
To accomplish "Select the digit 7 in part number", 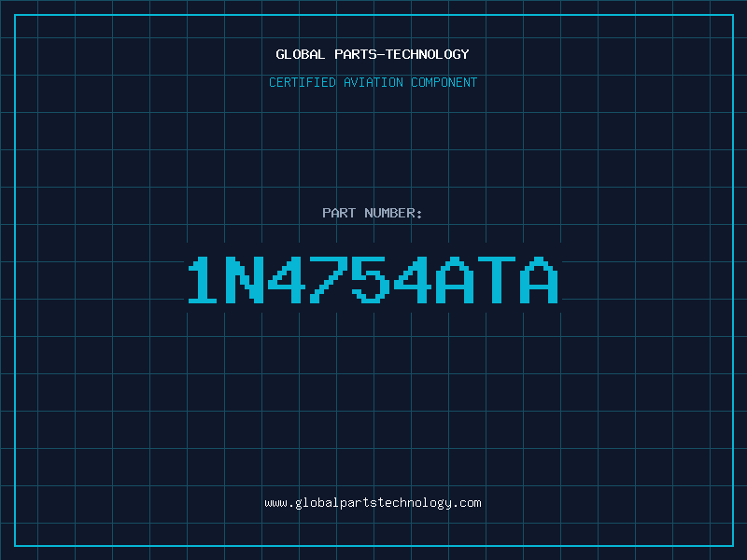I will pyautogui.click(x=329, y=280).
